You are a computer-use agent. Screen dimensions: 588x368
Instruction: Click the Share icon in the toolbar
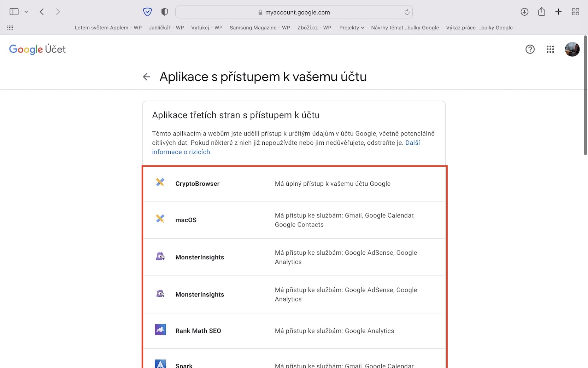541,12
